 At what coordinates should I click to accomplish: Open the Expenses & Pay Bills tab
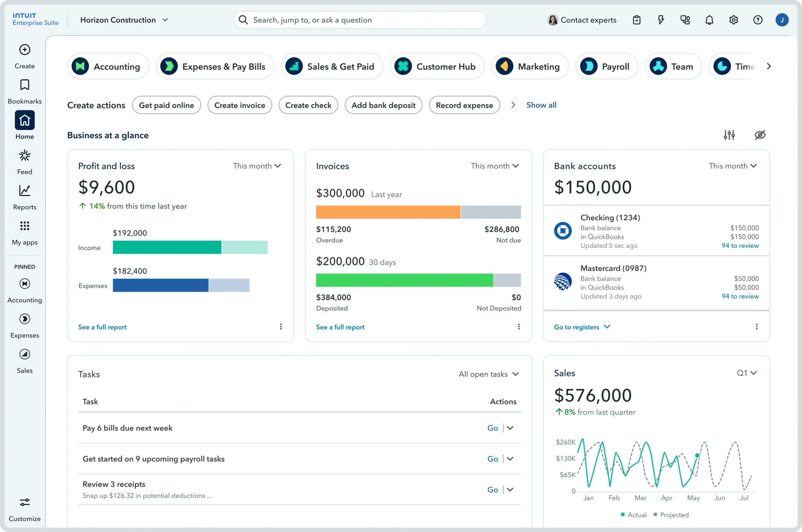pos(215,66)
